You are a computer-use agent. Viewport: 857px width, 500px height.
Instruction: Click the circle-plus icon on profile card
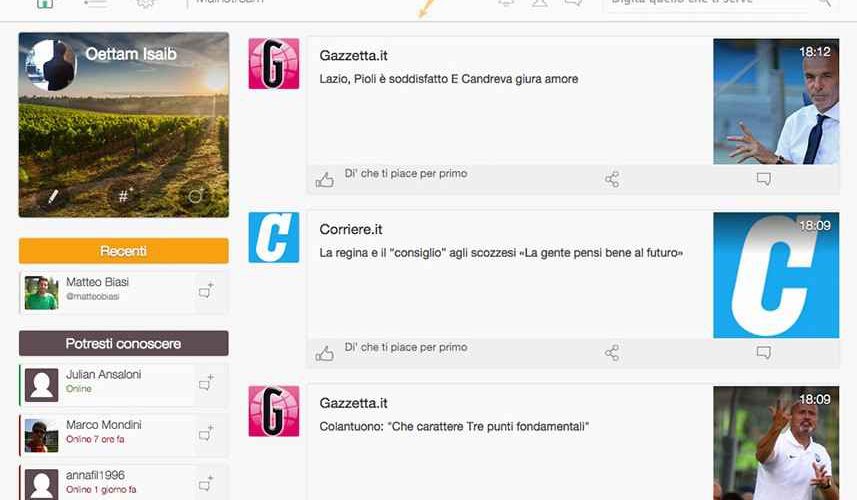coord(196,195)
